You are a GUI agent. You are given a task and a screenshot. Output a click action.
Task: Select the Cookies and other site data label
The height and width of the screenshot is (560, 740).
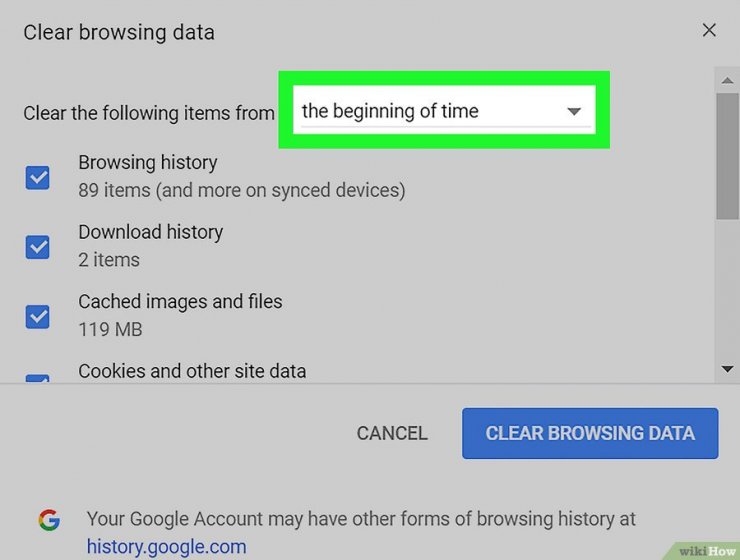192,371
